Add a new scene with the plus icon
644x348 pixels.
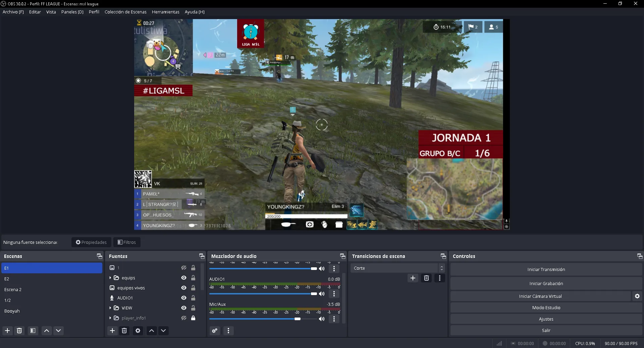pos(7,331)
